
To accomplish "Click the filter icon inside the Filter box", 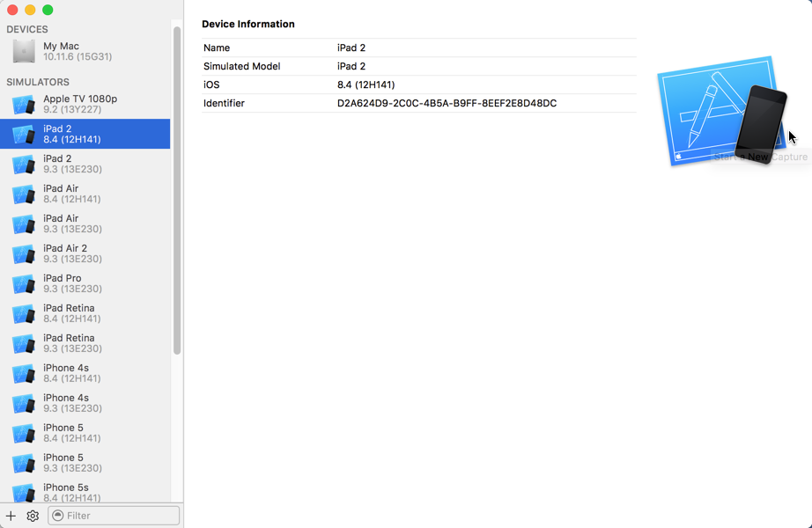I will pyautogui.click(x=58, y=516).
